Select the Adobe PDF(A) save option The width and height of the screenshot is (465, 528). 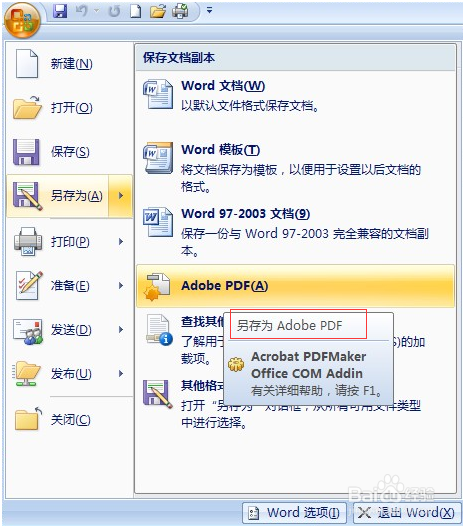pos(295,286)
